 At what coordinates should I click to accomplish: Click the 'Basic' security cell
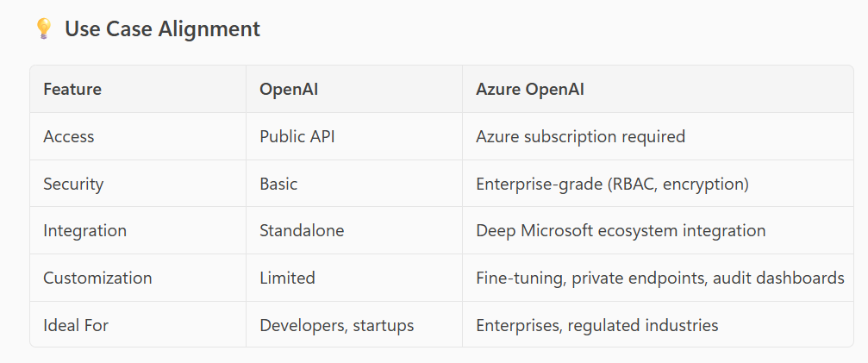pos(278,184)
